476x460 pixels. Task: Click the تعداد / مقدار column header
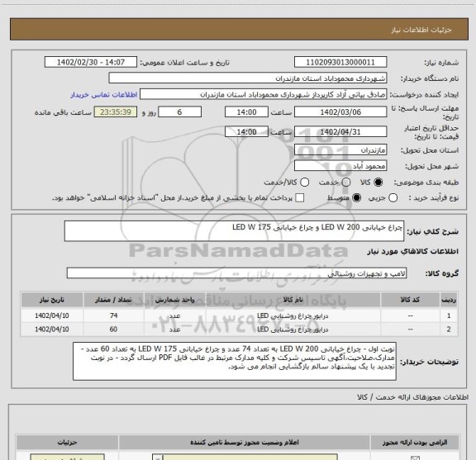click(113, 300)
